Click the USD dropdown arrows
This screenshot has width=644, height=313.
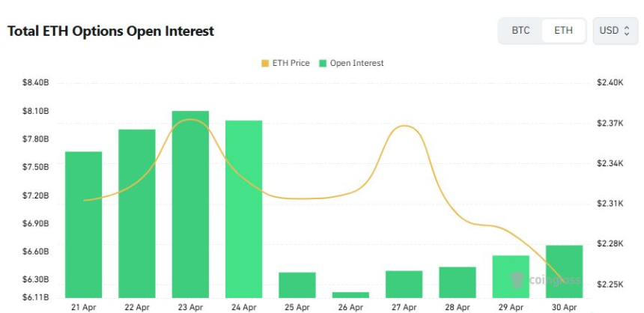tap(627, 31)
